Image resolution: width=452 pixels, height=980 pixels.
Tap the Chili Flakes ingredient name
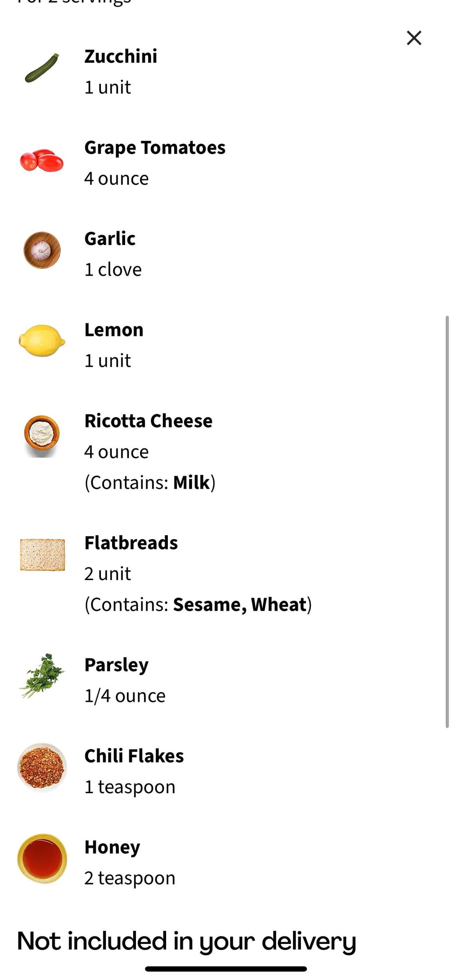[x=134, y=756]
